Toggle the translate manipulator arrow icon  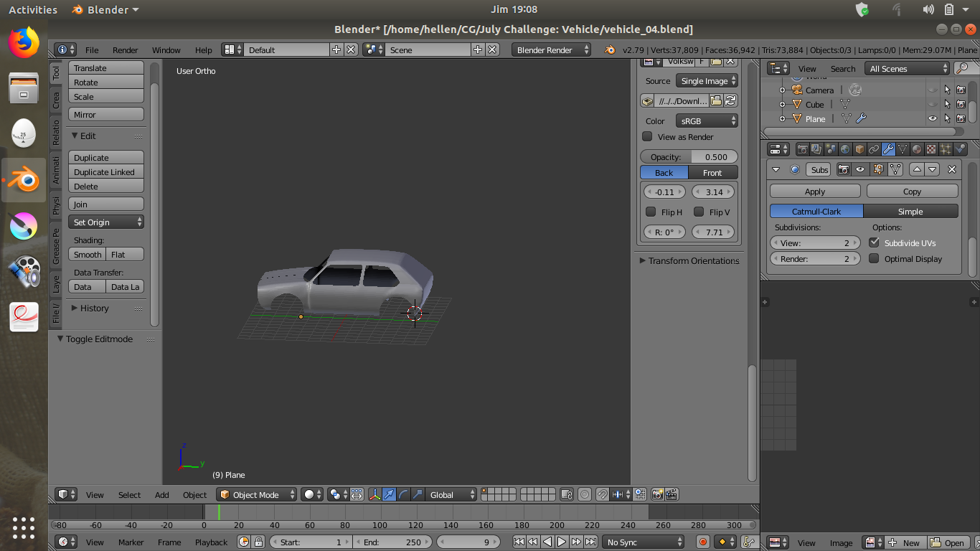[389, 495]
